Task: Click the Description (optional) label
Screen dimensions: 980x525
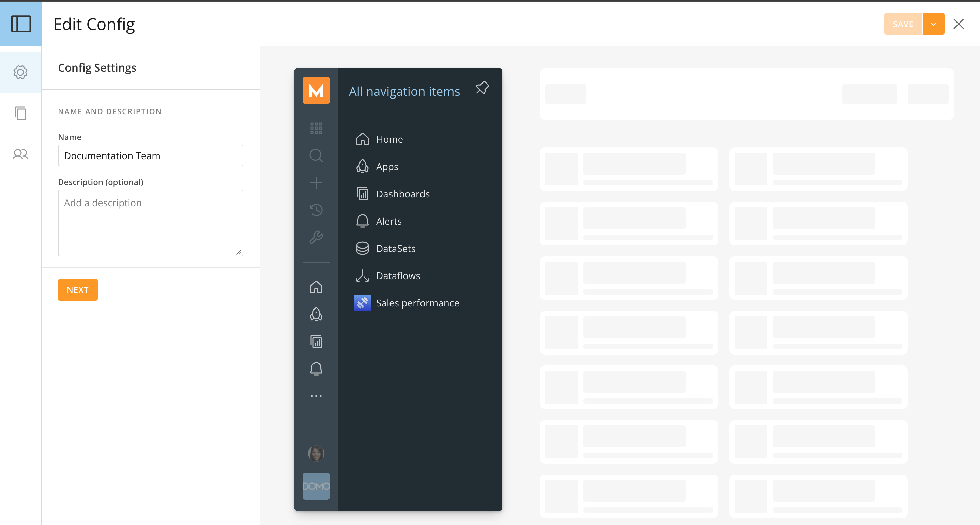Action: pos(101,182)
